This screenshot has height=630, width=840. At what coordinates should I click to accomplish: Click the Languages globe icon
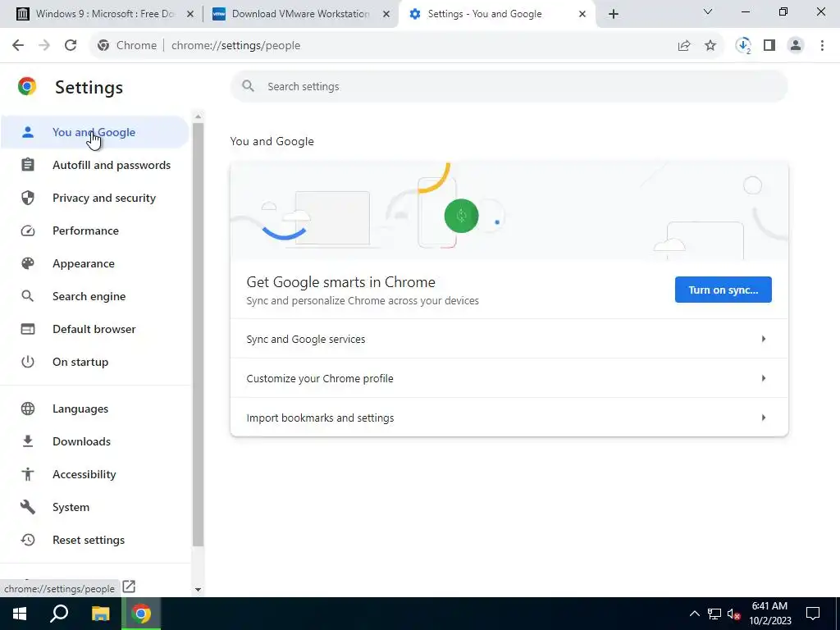click(28, 409)
